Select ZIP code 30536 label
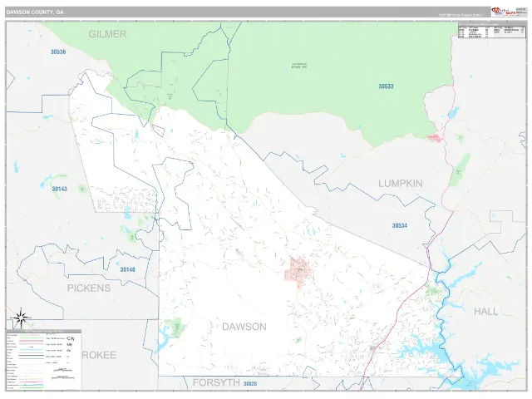 click(x=58, y=52)
